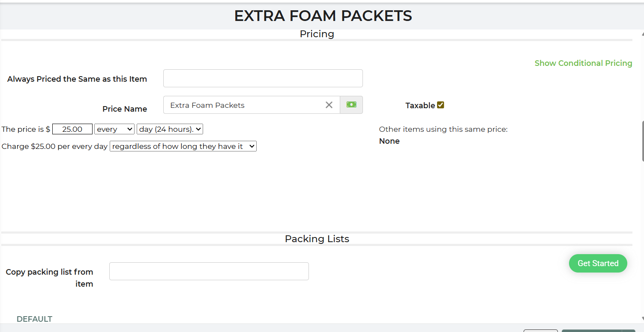
Task: Select the "Copy packing list from item" field
Action: pos(209,271)
